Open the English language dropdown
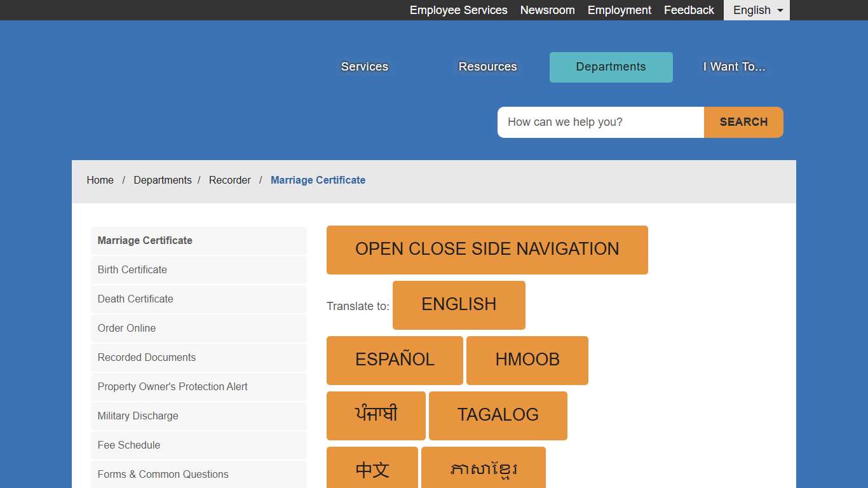 756,10
